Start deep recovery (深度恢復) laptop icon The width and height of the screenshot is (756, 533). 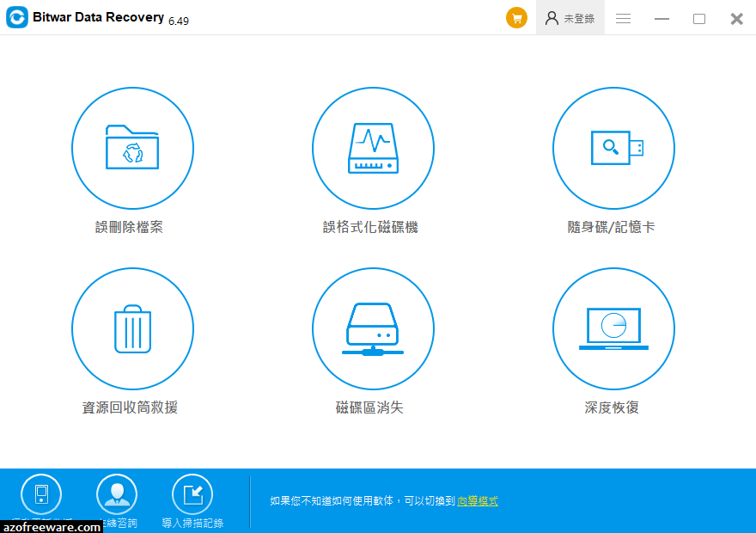(613, 328)
